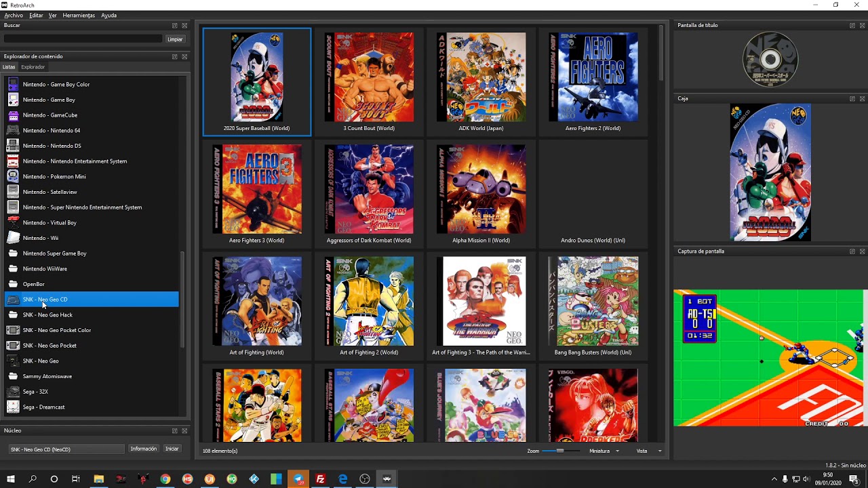The width and height of the screenshot is (868, 488).
Task: Open Nintendo WiiWare playlist
Action: pos(92,268)
